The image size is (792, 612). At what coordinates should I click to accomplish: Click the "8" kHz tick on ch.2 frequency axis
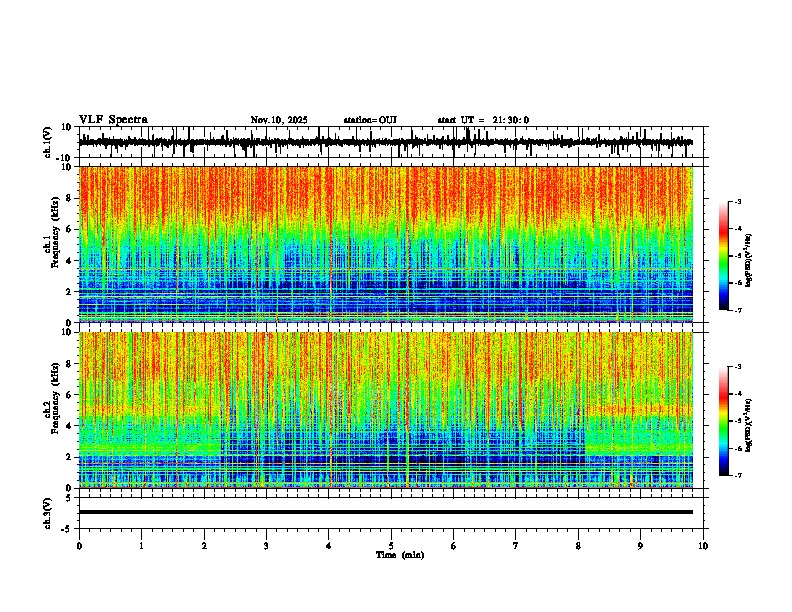69,364
